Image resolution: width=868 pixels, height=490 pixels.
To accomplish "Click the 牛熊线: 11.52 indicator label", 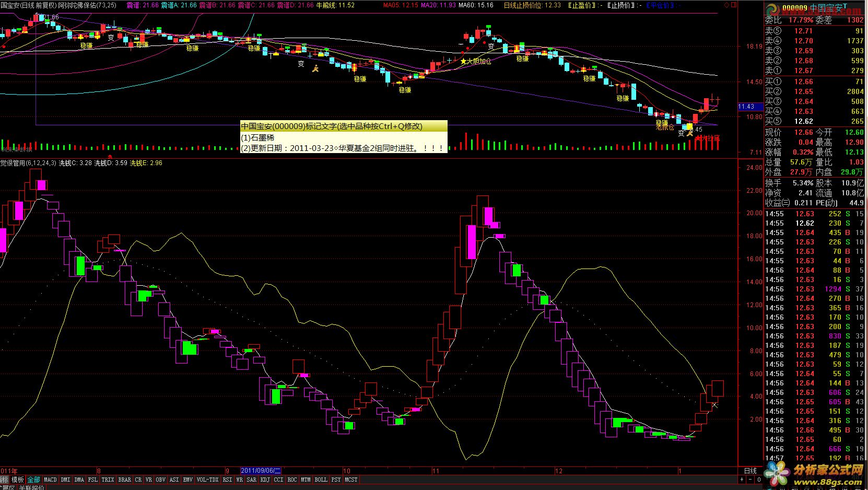I will (335, 5).
